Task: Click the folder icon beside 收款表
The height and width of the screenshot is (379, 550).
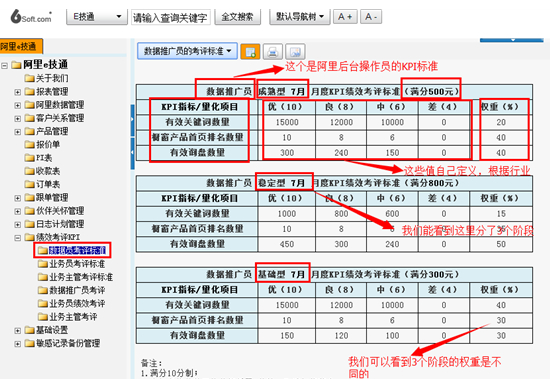Action: point(29,171)
